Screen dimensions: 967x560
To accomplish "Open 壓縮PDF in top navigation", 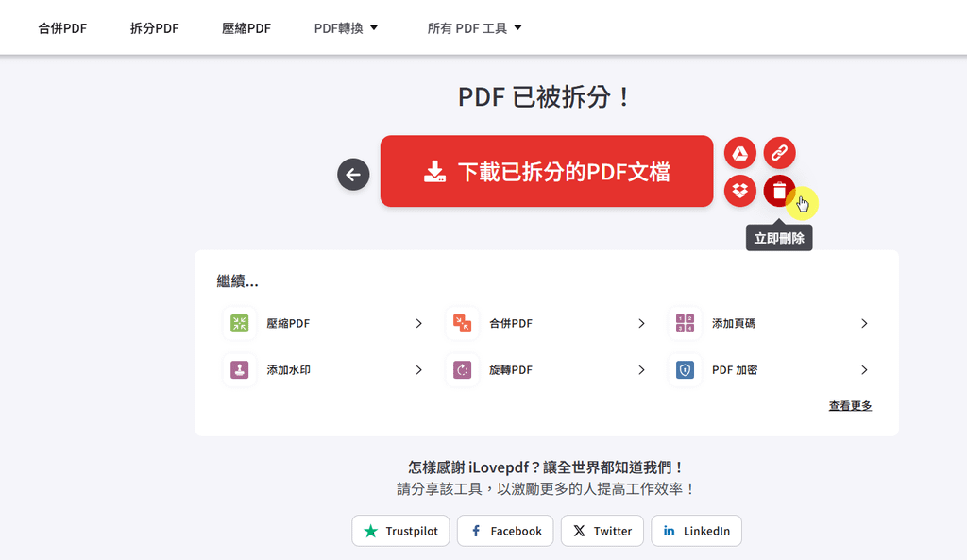I will point(246,28).
